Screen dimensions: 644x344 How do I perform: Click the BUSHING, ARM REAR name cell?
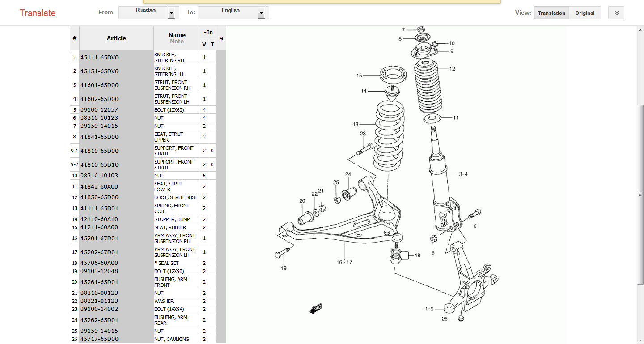pyautogui.click(x=177, y=320)
